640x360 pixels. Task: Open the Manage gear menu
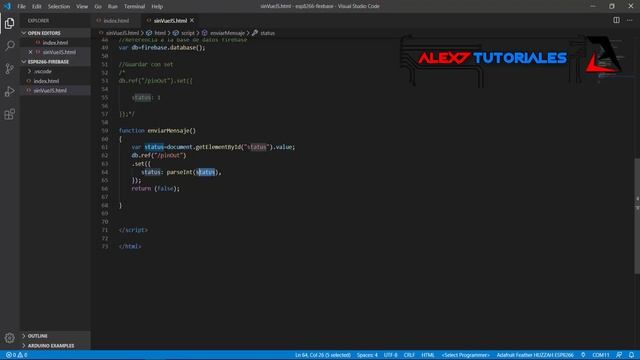tap(9, 338)
